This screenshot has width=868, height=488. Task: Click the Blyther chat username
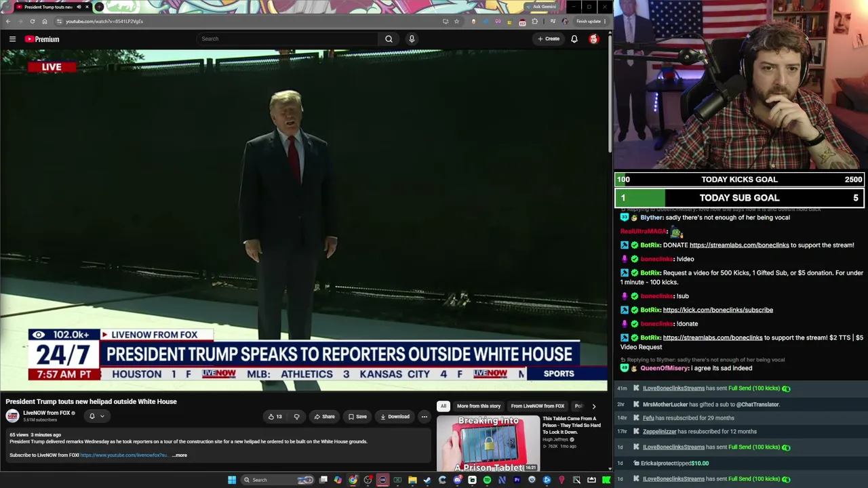(x=652, y=218)
